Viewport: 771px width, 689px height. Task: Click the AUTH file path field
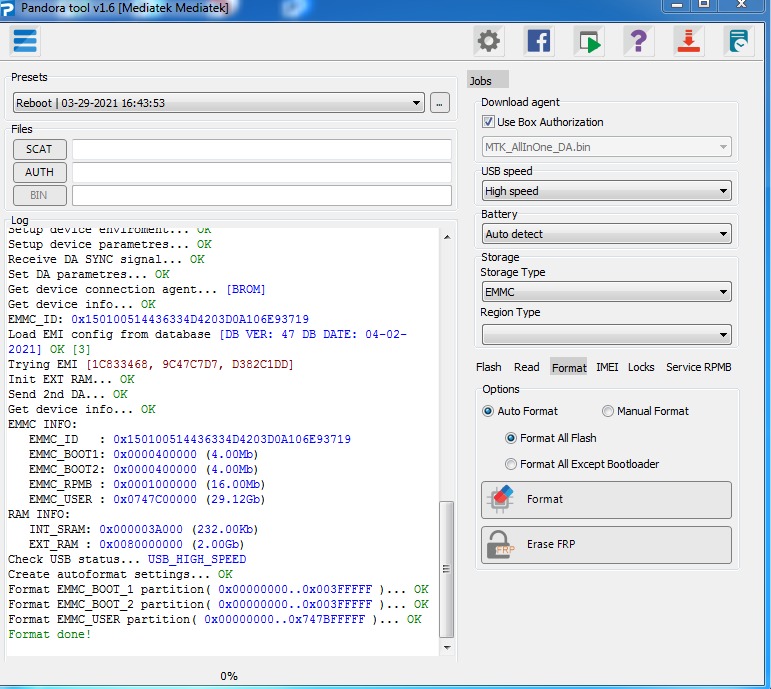click(x=262, y=172)
